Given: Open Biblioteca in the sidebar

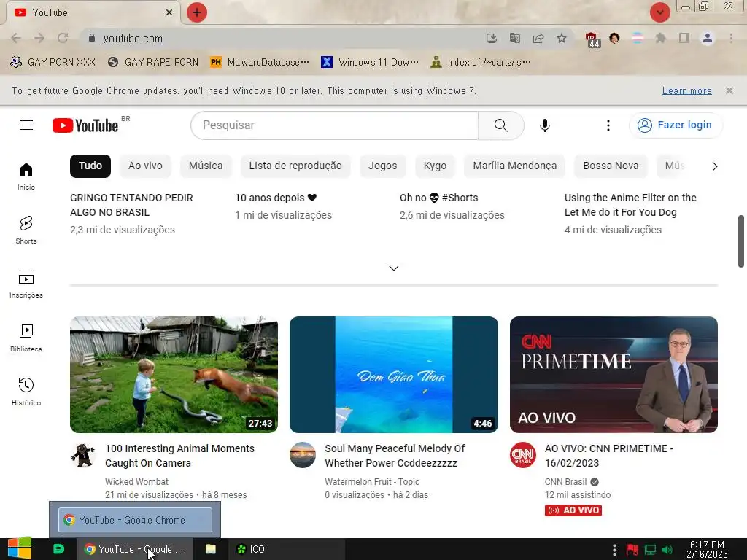Looking at the screenshot, I should (x=26, y=338).
